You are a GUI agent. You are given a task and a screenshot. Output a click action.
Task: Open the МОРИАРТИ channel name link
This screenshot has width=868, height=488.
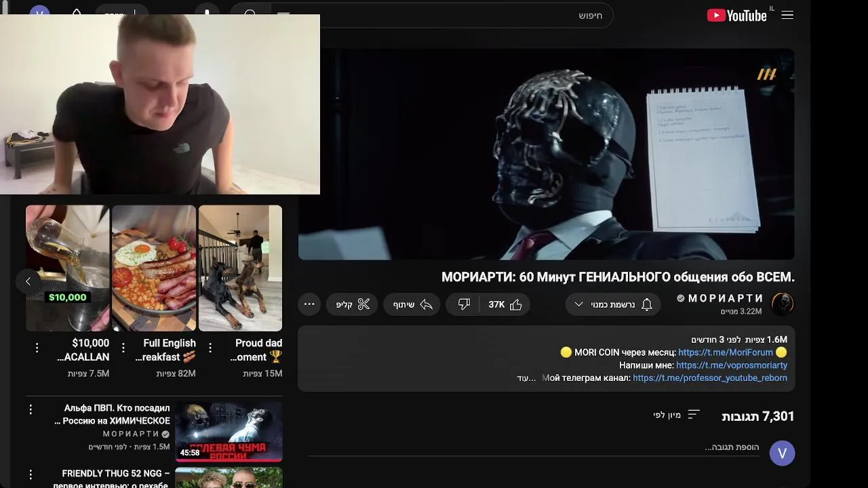[x=726, y=298]
